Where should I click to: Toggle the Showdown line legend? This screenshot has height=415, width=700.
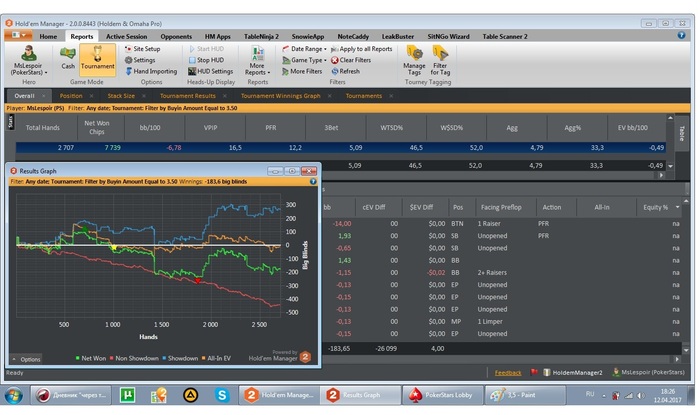coord(180,358)
